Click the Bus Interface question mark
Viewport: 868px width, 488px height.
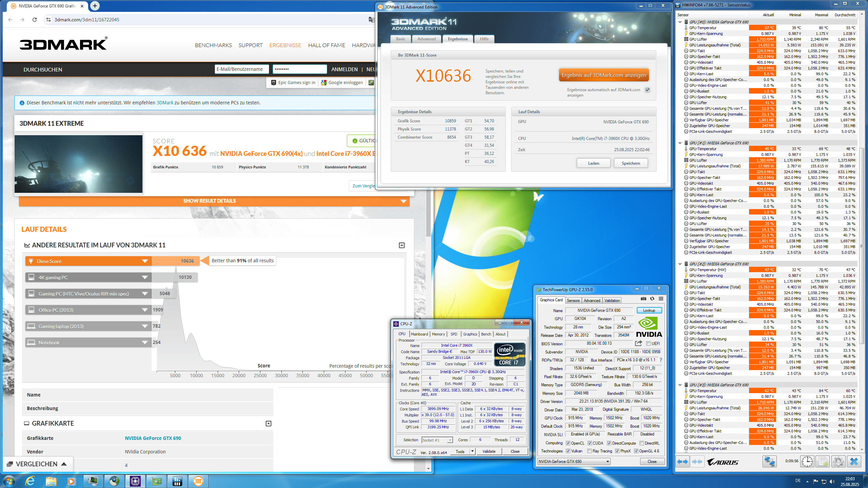coord(661,360)
